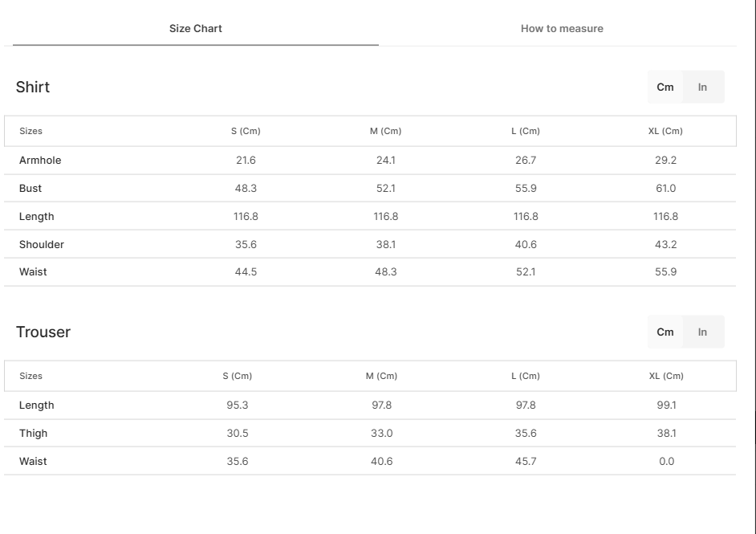
Task: Select the Shoulder row label
Action: point(42,245)
